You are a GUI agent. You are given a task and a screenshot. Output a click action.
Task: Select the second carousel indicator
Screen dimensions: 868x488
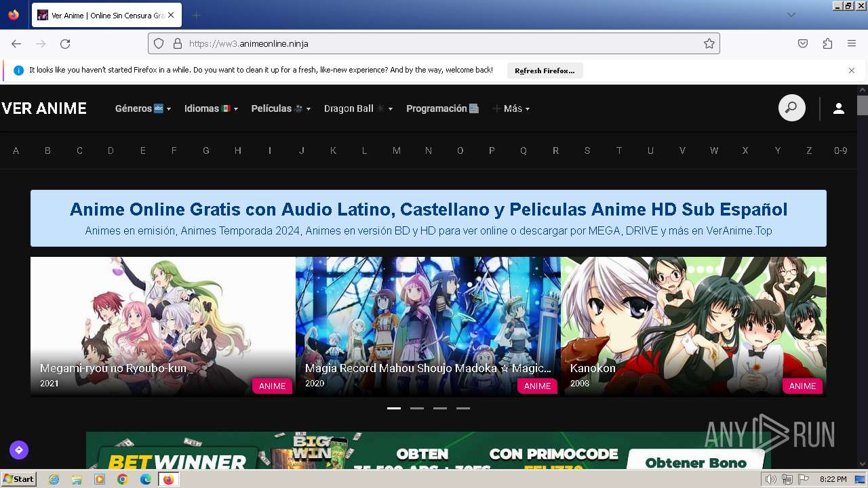click(417, 409)
